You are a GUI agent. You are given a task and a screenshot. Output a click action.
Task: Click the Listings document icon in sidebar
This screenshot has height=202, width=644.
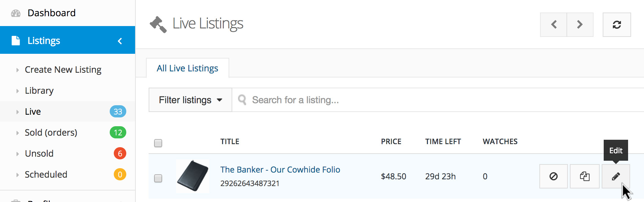tap(16, 41)
